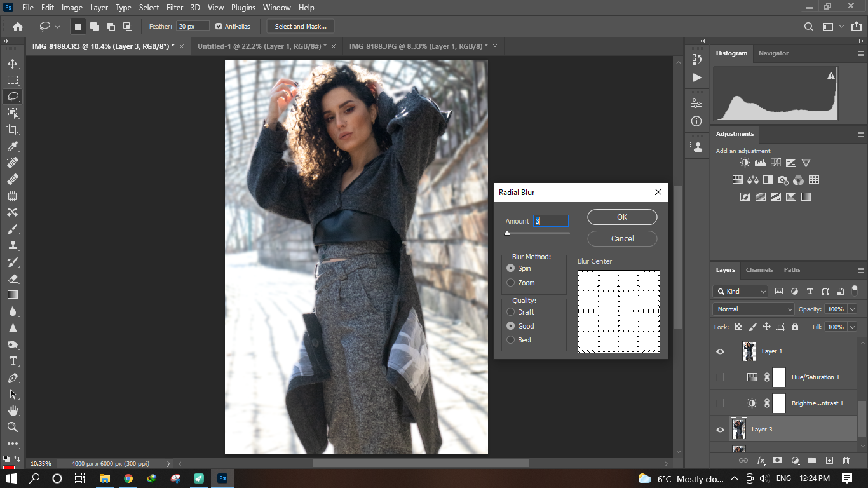Screen dimensions: 868x488
Task: Set quality to Draft
Action: coord(511,312)
